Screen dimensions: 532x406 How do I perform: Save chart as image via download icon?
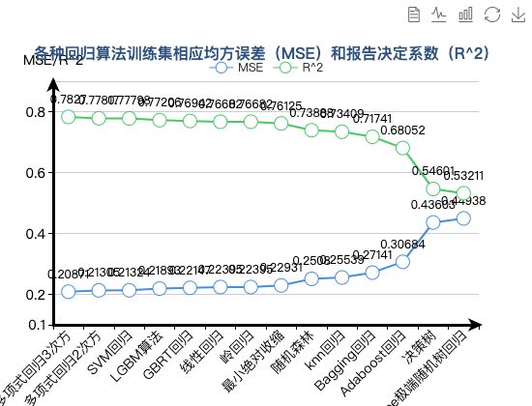518,14
